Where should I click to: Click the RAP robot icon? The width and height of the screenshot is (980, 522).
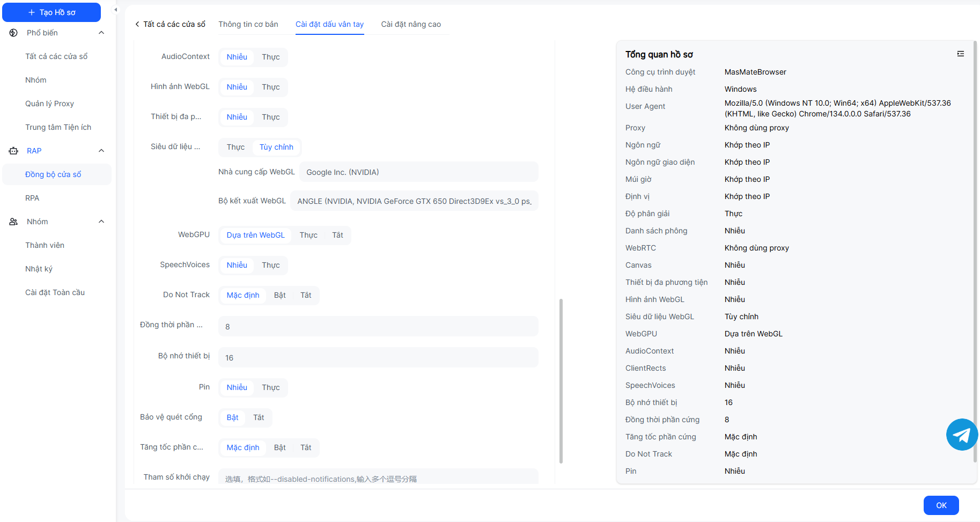point(13,151)
